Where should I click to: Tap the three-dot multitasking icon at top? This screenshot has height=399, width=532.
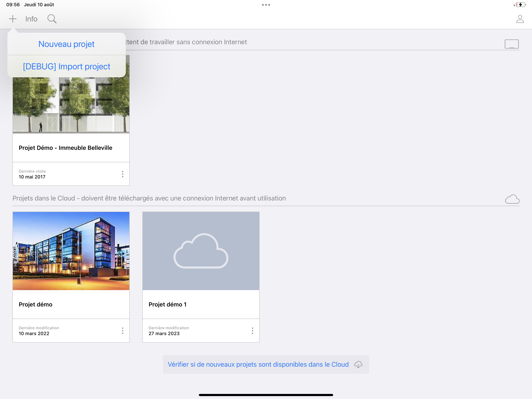tap(266, 5)
